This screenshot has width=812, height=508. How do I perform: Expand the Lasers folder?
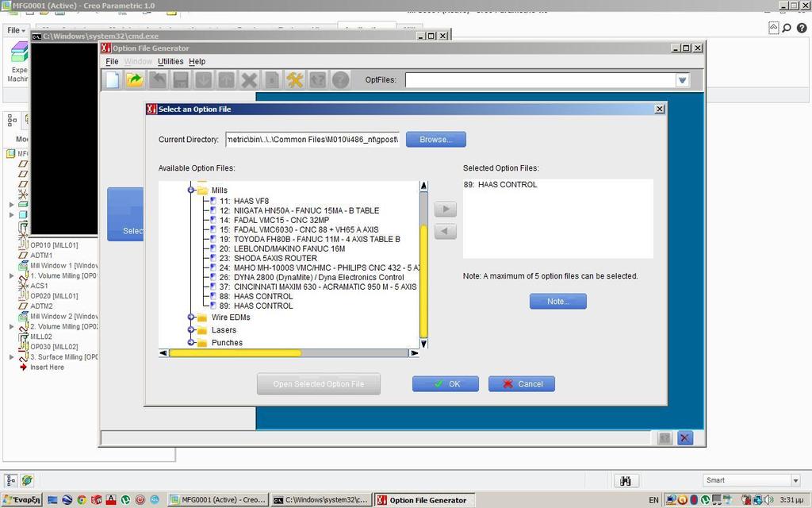pos(190,329)
